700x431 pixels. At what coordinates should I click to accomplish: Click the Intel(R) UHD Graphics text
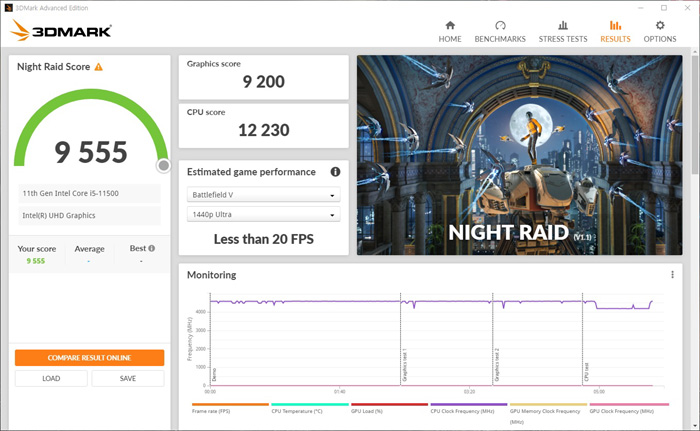[x=59, y=215]
